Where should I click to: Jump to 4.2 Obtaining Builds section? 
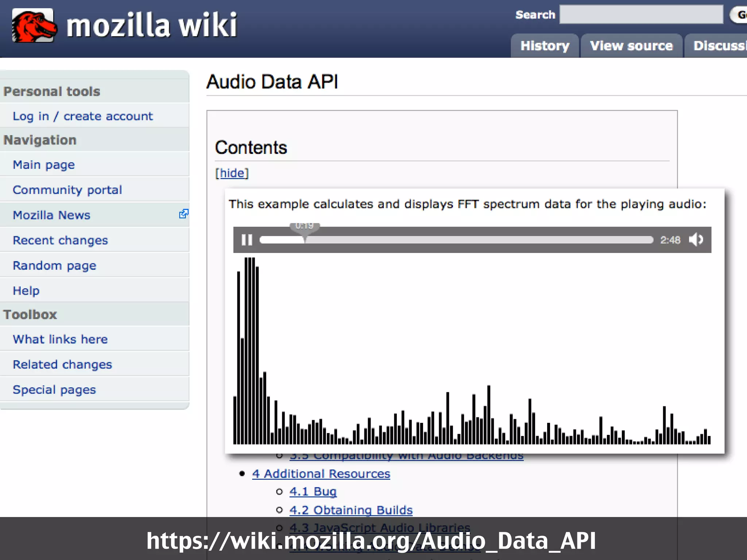pos(351,510)
